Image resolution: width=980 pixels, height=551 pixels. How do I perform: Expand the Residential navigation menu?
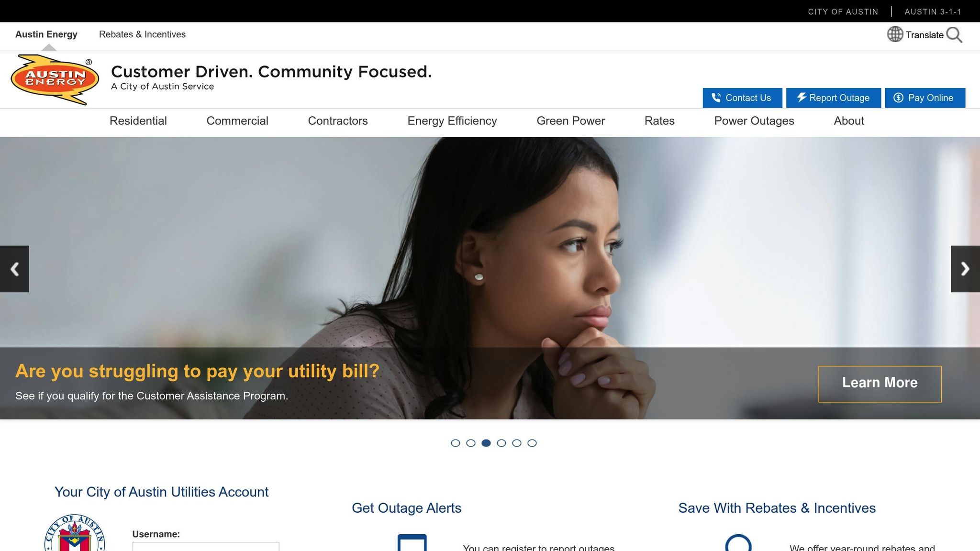click(138, 121)
